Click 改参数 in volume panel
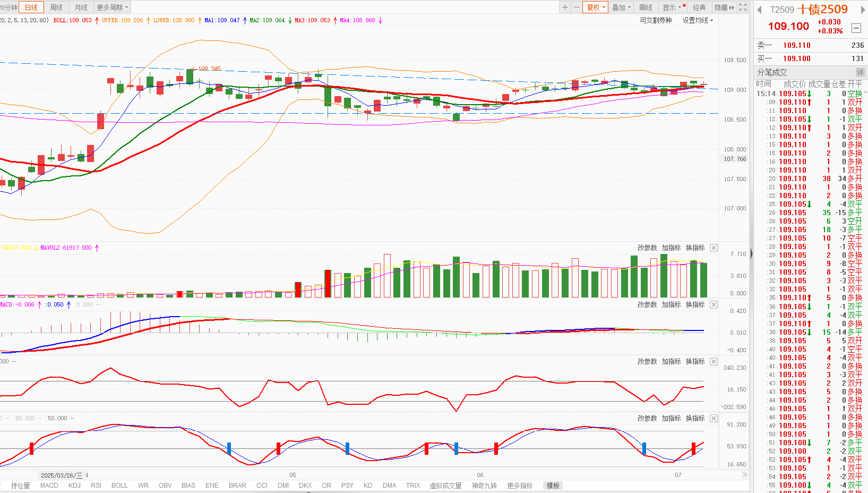 tap(647, 248)
